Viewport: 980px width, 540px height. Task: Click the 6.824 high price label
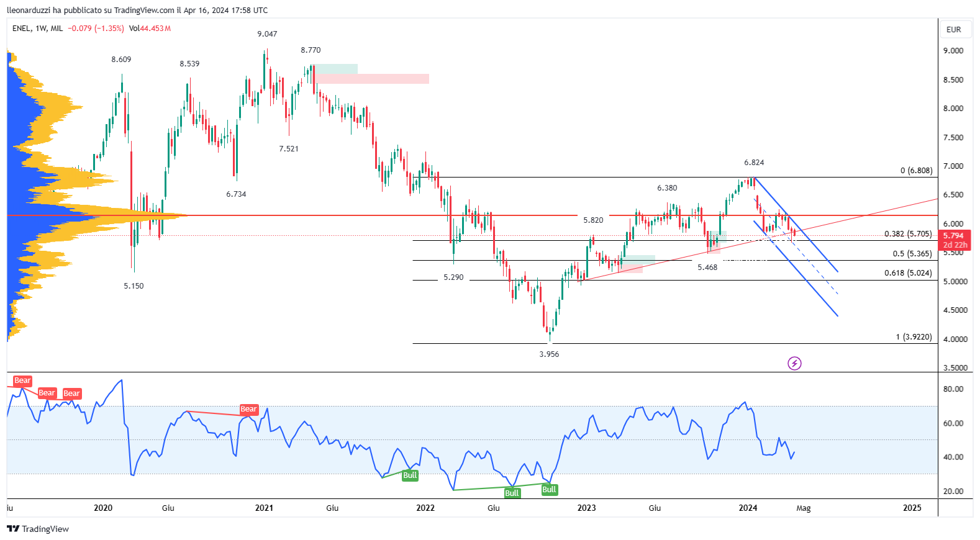point(754,163)
